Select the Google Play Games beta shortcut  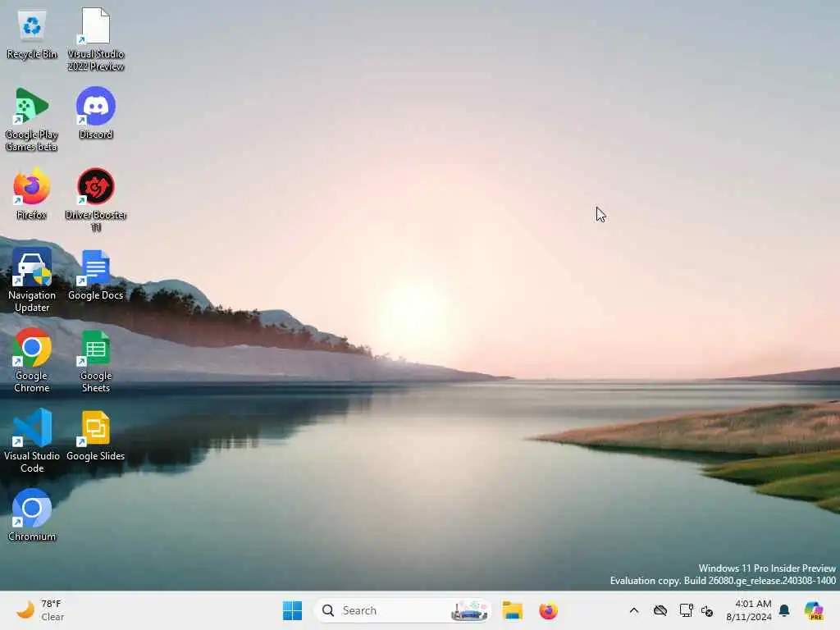pyautogui.click(x=32, y=120)
